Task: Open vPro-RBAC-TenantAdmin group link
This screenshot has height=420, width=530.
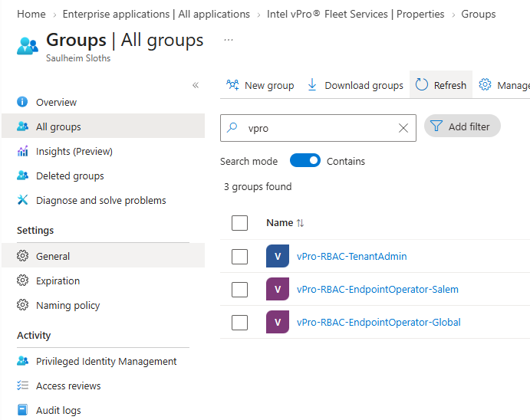Action: point(351,256)
